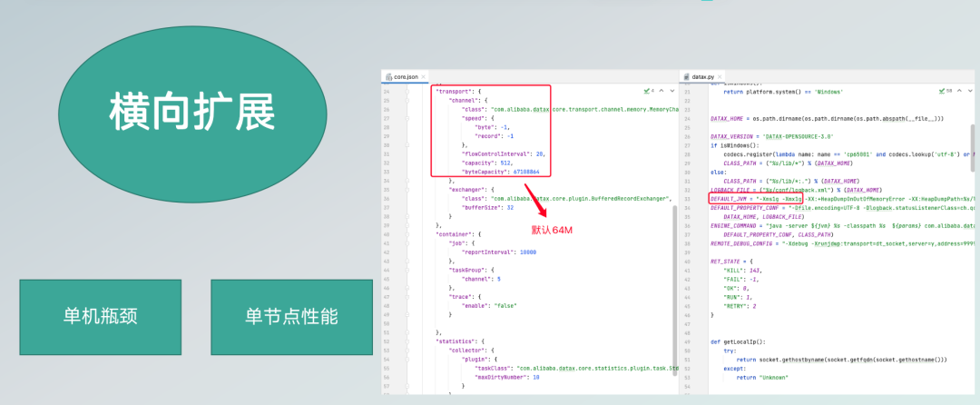980x405 pixels.
Task: Click the "reportInterval" value 10000
Action: [x=526, y=252]
